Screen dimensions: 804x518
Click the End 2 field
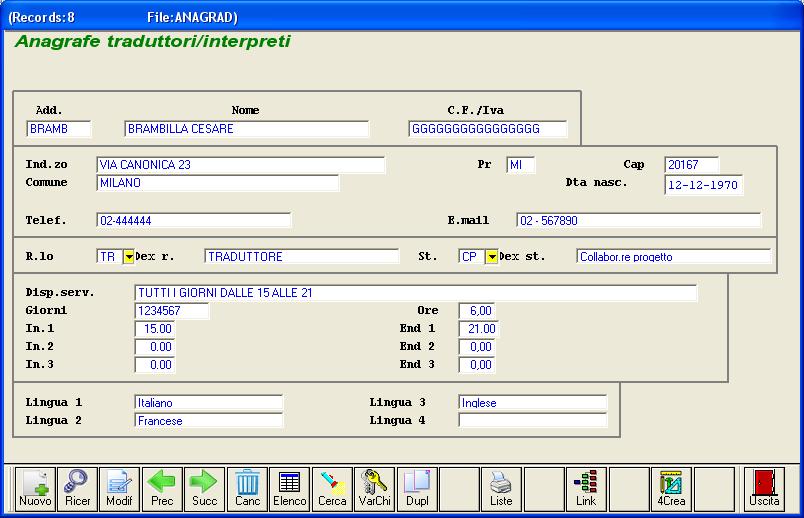pyautogui.click(x=477, y=347)
